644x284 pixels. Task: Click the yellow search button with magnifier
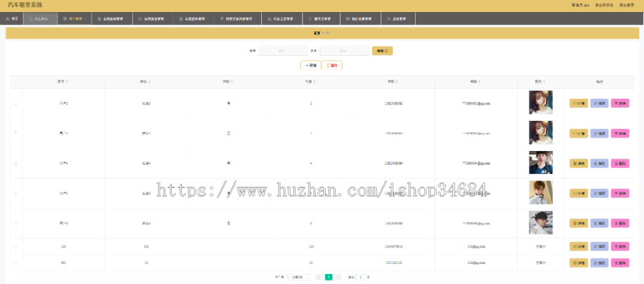point(382,51)
